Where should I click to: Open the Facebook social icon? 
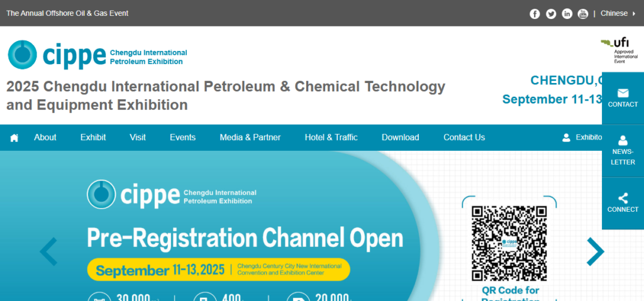point(535,14)
